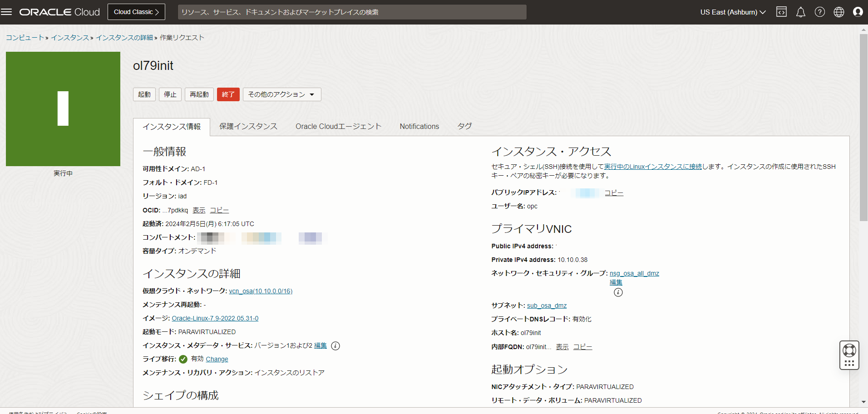
Task: Go to コンピュート breadcrumb
Action: pyautogui.click(x=25, y=38)
